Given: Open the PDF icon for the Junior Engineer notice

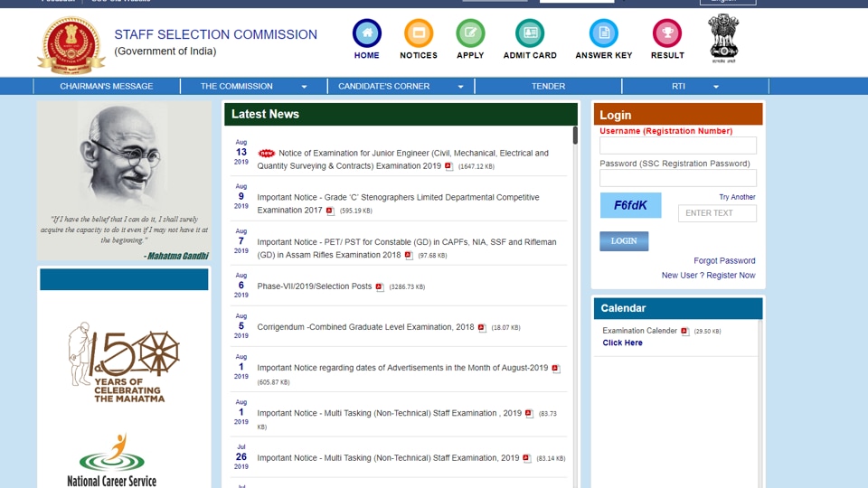Looking at the screenshot, I should tap(449, 166).
